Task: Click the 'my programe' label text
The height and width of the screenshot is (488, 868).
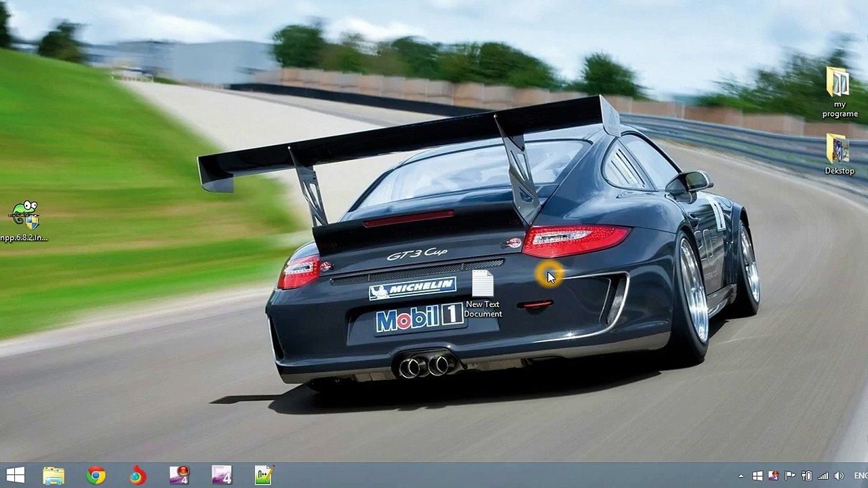Action: pyautogui.click(x=840, y=109)
